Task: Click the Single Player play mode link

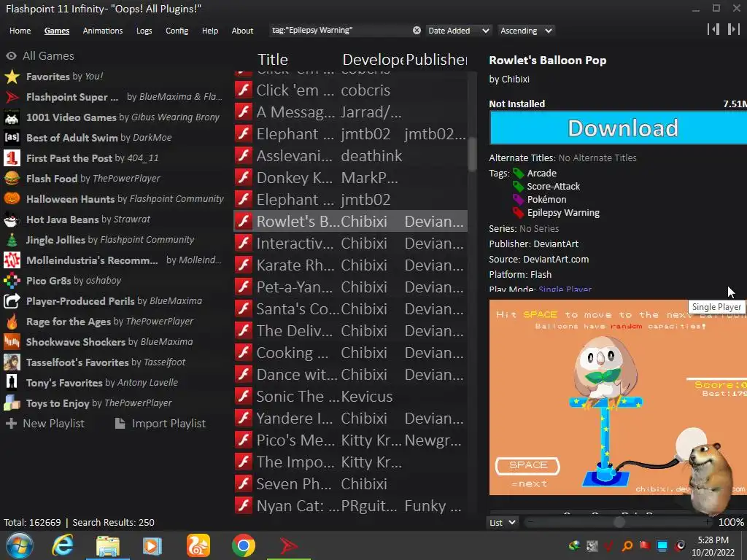Action: coord(565,289)
